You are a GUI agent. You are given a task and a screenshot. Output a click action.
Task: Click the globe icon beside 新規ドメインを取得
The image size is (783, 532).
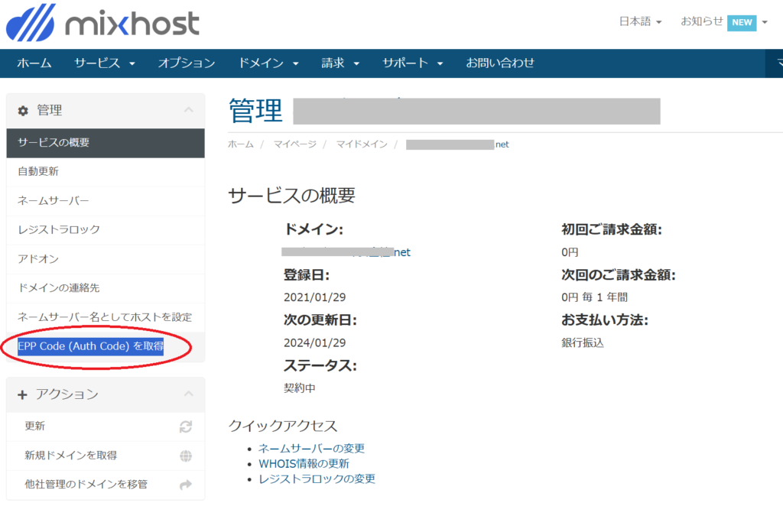tap(185, 456)
